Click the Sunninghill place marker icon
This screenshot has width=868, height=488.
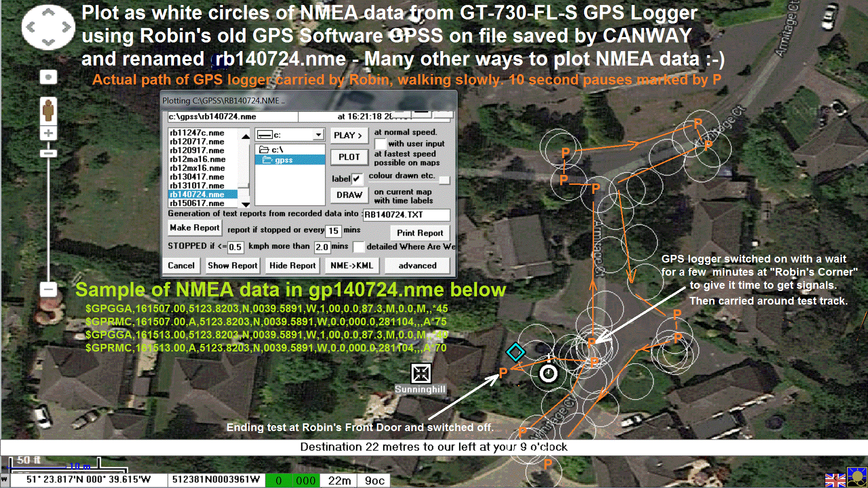[420, 374]
